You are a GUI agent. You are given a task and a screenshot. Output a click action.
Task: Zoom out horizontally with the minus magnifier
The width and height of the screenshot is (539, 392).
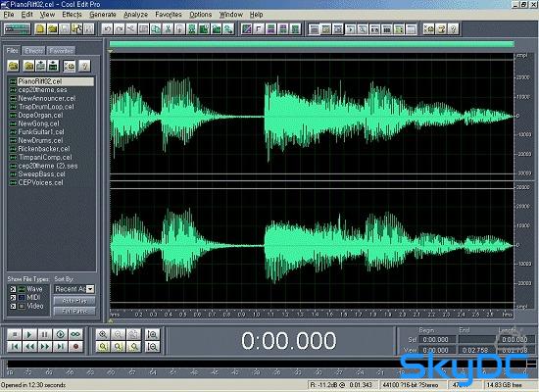point(119,334)
